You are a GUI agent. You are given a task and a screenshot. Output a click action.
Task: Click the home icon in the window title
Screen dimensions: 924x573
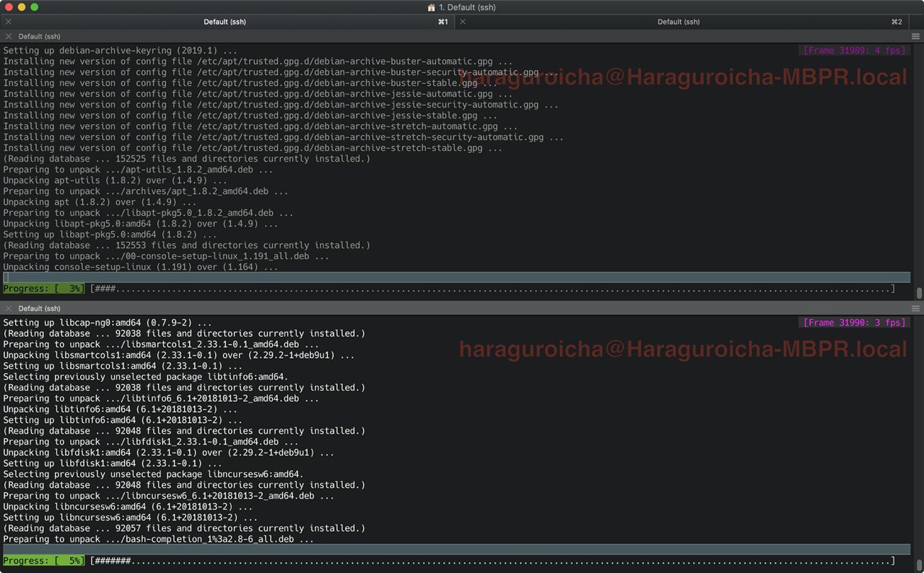point(432,7)
